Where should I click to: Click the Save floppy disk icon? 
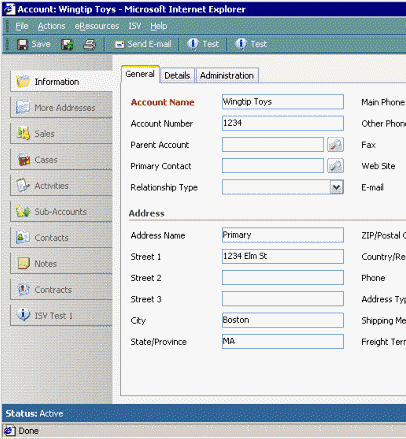23,44
